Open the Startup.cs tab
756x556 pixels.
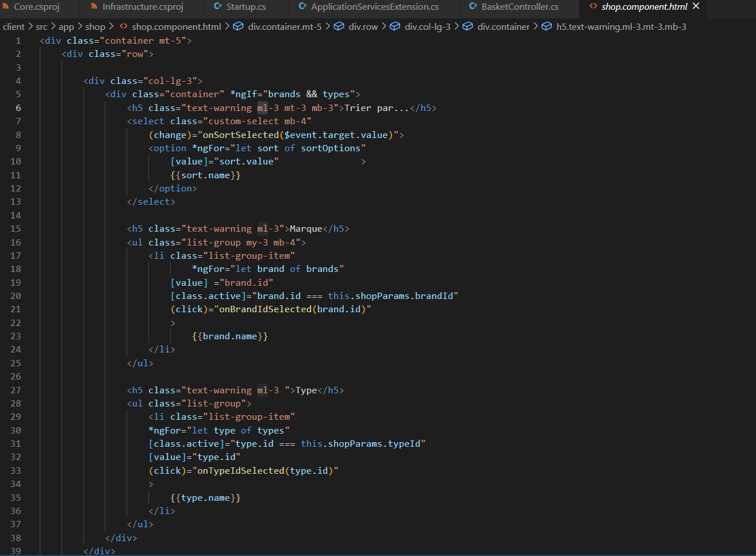tap(246, 7)
